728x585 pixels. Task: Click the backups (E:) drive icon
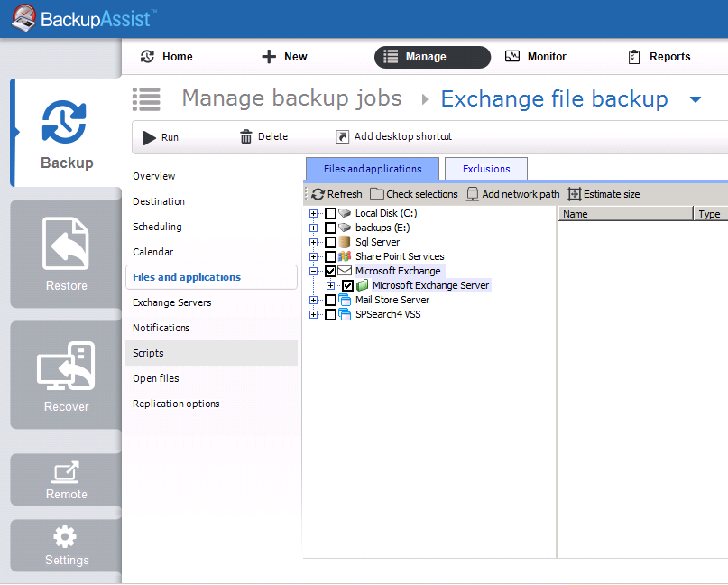pos(344,227)
